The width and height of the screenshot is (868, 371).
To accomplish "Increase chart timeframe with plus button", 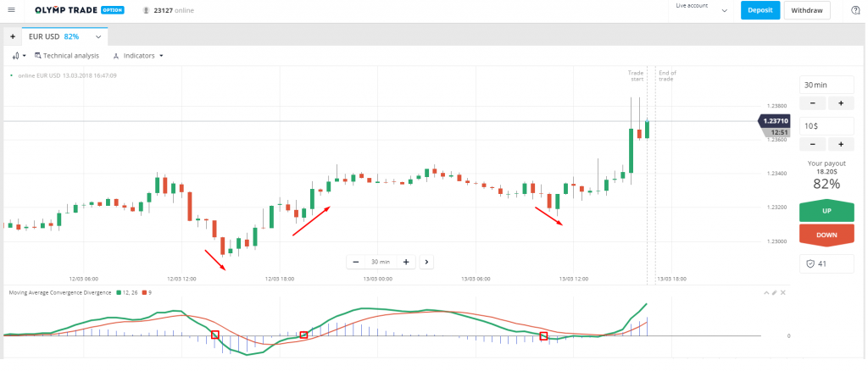I will (x=406, y=262).
